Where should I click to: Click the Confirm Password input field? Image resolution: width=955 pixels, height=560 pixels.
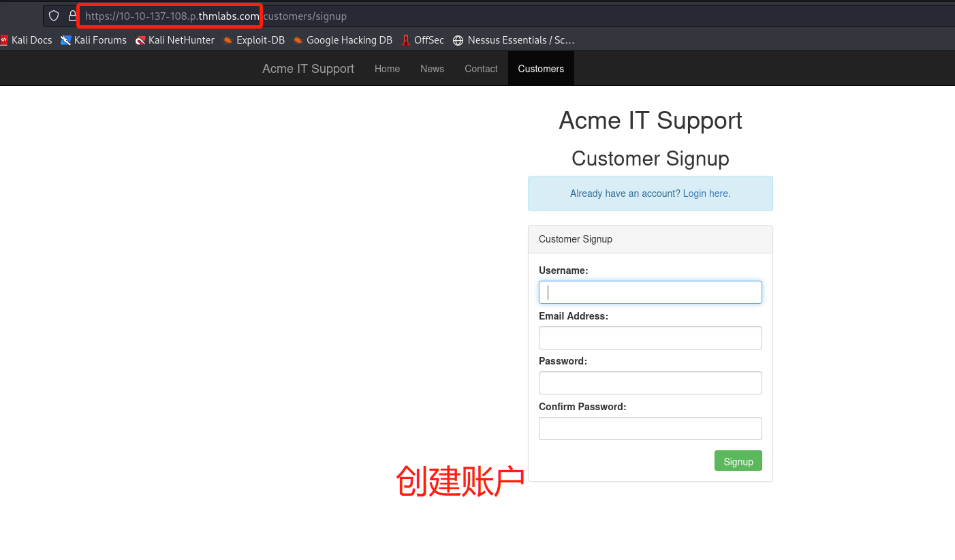click(x=650, y=429)
